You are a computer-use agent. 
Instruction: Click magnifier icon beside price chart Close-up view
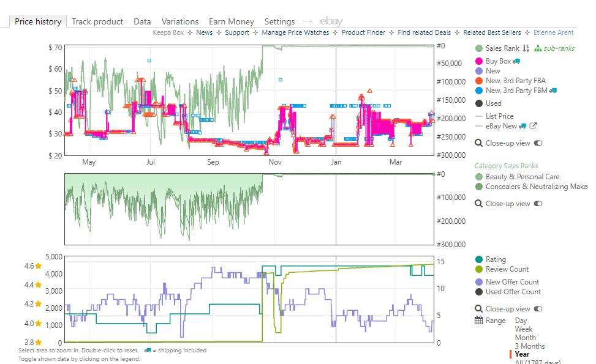click(478, 143)
